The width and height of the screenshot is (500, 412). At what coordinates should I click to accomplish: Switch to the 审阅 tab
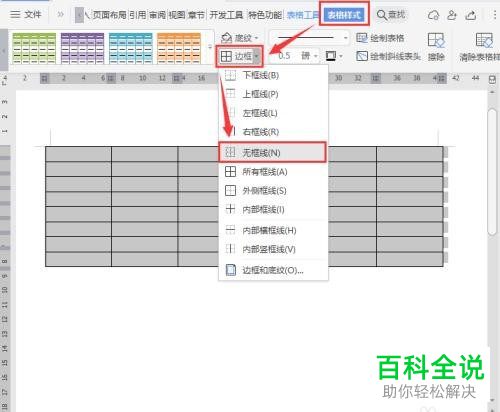click(157, 15)
